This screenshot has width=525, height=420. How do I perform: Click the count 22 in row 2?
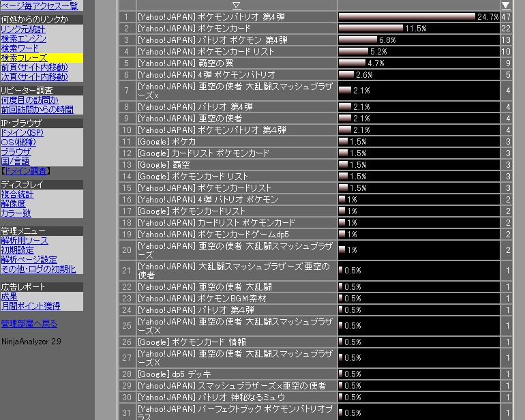pos(506,29)
